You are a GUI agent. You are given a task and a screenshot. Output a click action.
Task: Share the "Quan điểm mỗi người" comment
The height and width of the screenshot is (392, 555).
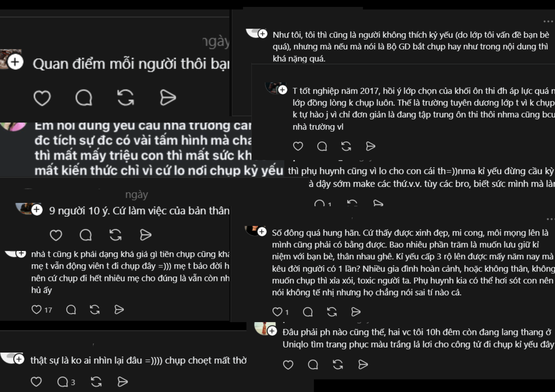tap(168, 98)
